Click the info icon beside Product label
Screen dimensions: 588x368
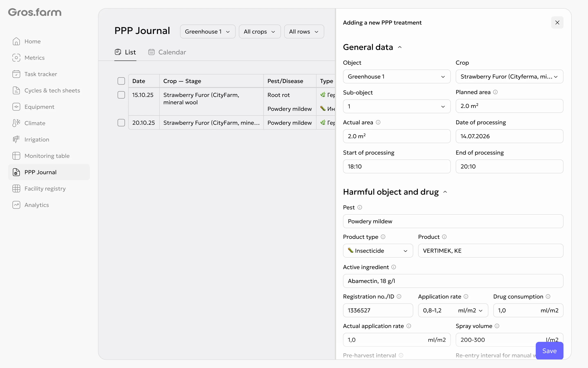[x=444, y=237]
